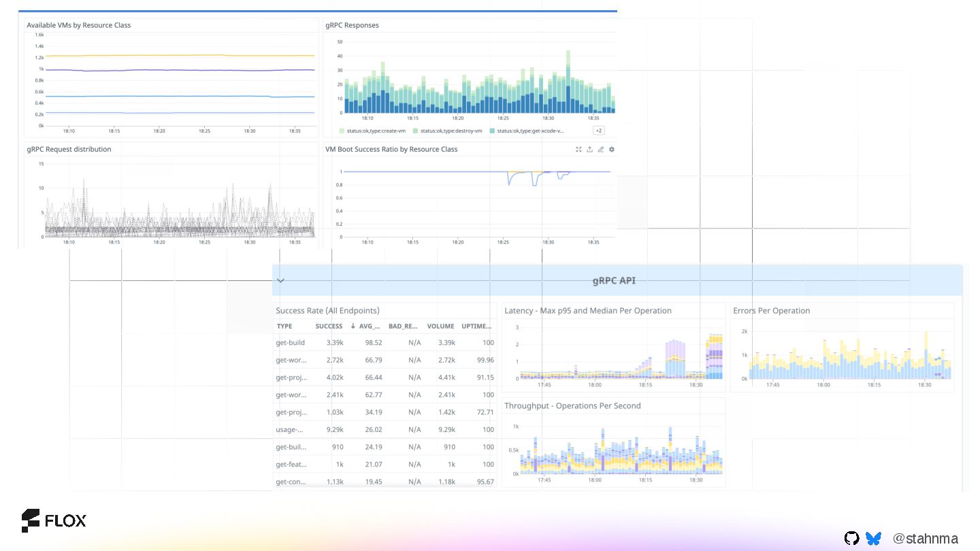980x551 pixels.
Task: Click the @stahnma handle
Action: (x=926, y=539)
